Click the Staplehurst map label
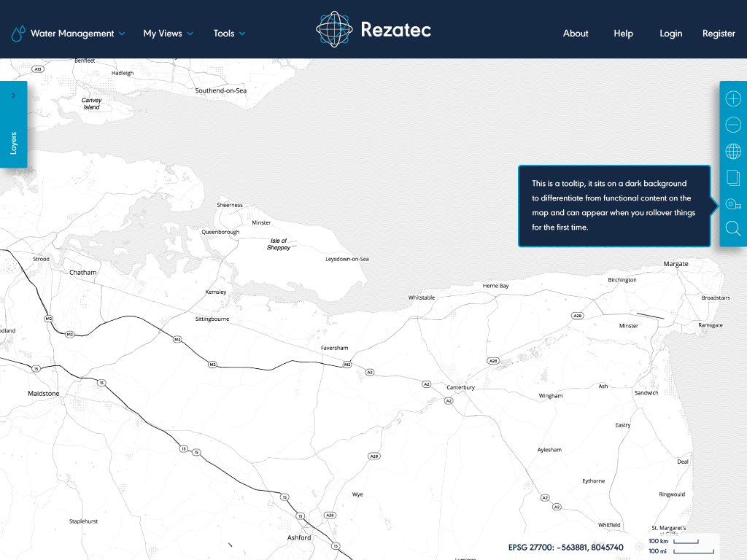 pyautogui.click(x=83, y=521)
